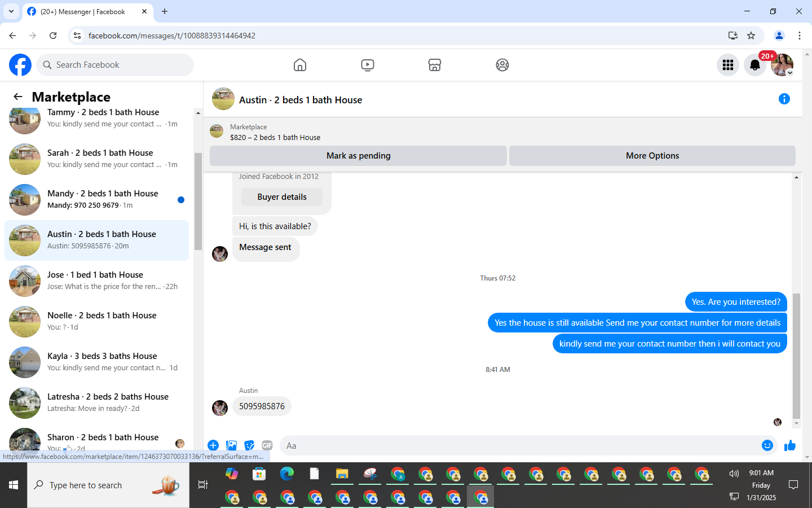Go back in the browser
The height and width of the screenshot is (508, 812).
tap(12, 36)
